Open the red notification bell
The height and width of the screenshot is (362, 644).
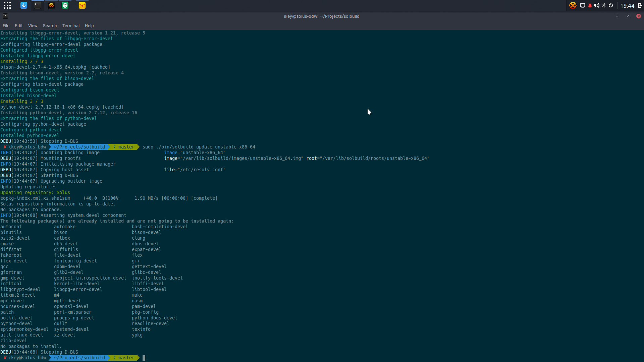click(x=590, y=5)
